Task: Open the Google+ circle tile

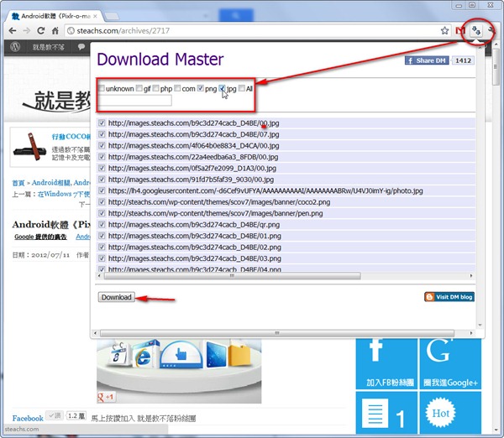Action: pos(453,362)
